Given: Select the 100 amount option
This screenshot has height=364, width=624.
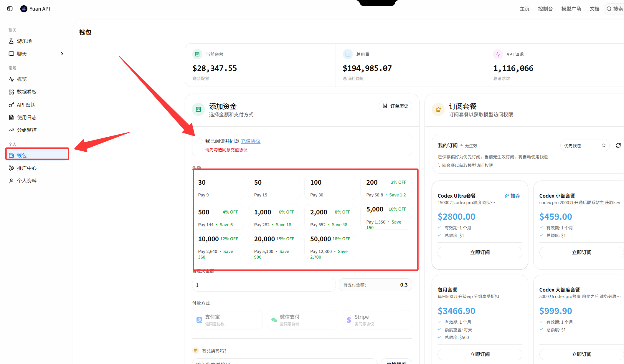Looking at the screenshot, I should click(330, 188).
